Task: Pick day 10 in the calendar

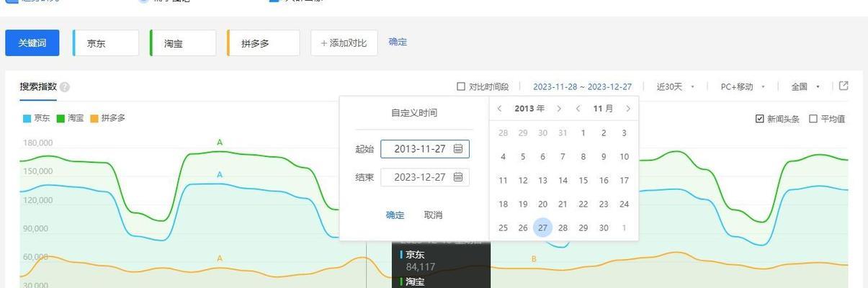Action: point(624,156)
